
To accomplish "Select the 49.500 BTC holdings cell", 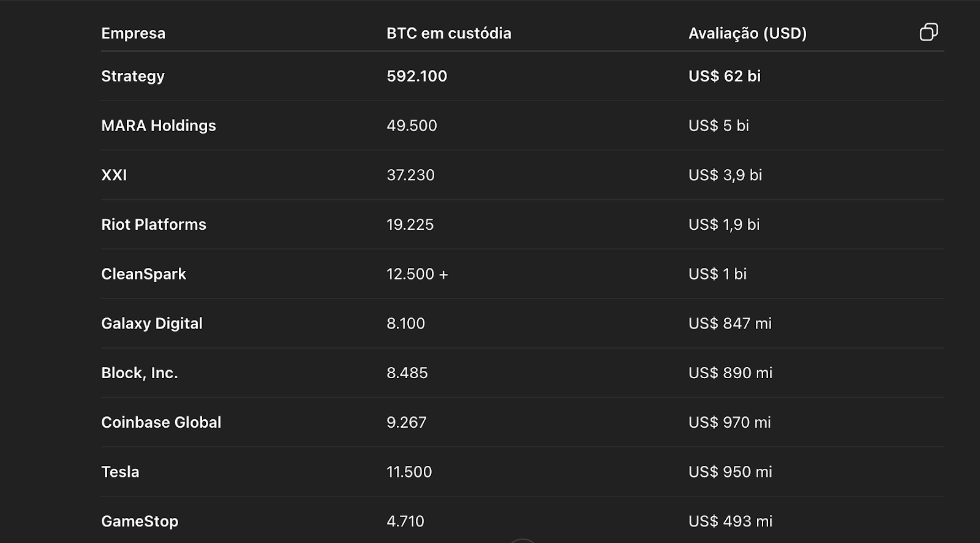I will coord(412,126).
